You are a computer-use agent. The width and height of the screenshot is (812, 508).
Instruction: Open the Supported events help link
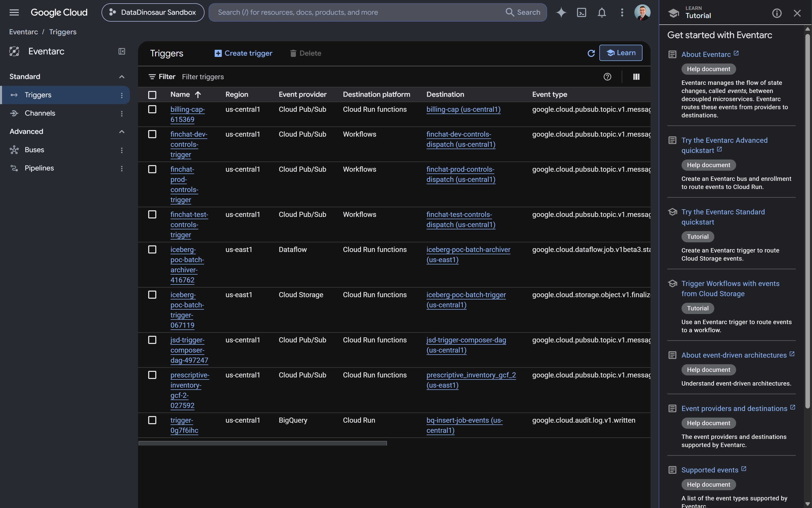(x=710, y=470)
